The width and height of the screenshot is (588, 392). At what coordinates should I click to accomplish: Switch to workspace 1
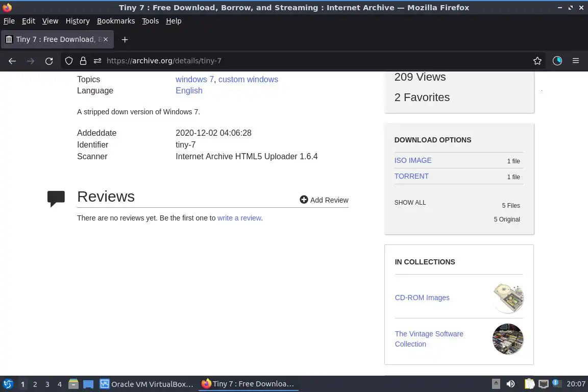[x=23, y=384]
